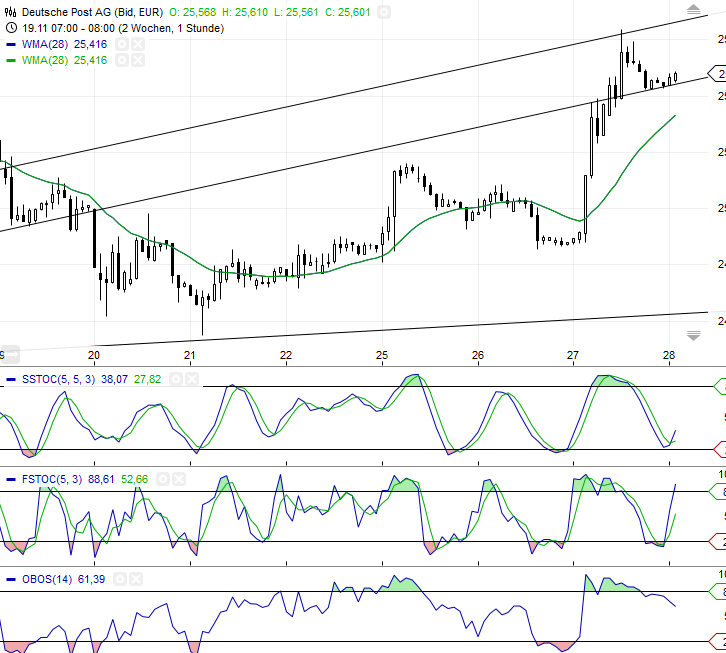Remove the SSTOC(5, 5, 3) indicator
This screenshot has width=726, height=653.
[x=192, y=380]
